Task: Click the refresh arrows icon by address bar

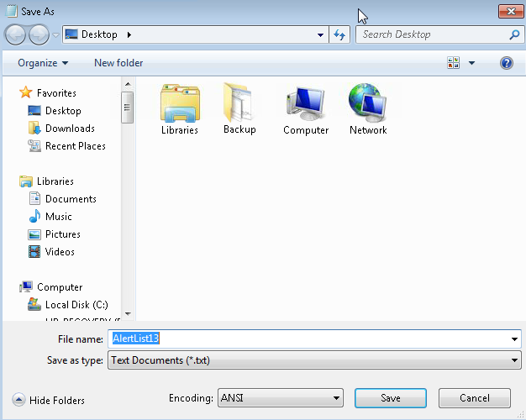Action: (339, 34)
